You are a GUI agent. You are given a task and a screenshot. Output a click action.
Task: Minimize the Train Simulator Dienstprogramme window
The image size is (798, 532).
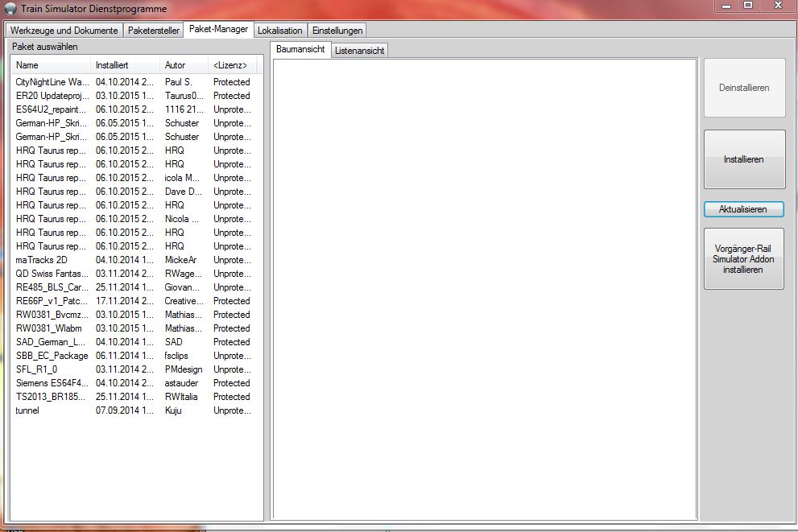[726, 6]
